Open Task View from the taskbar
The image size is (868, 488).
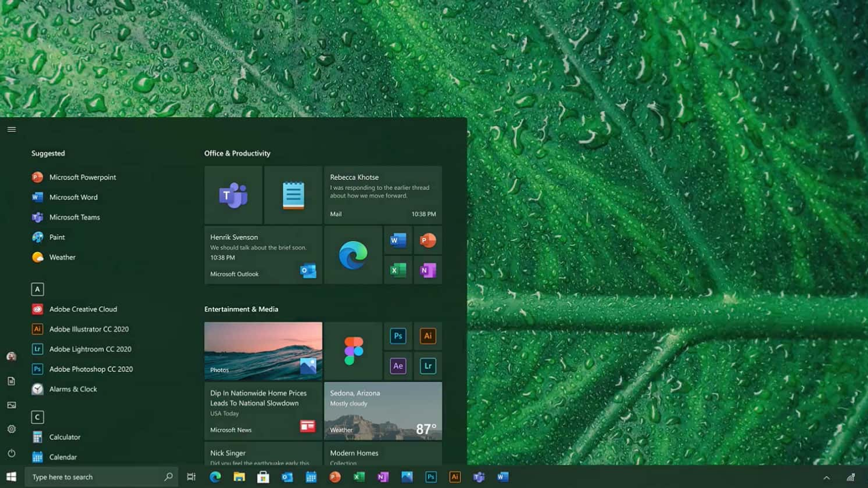(x=191, y=477)
